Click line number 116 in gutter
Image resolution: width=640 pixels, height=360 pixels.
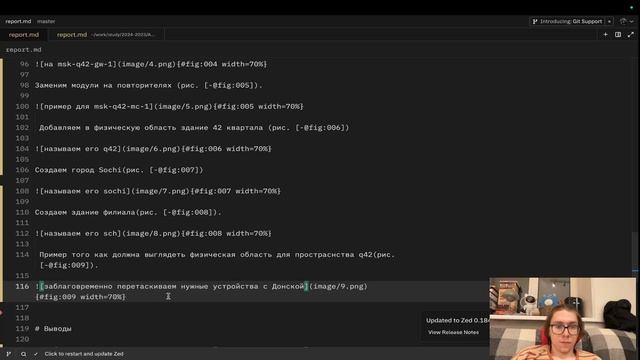pos(22,287)
